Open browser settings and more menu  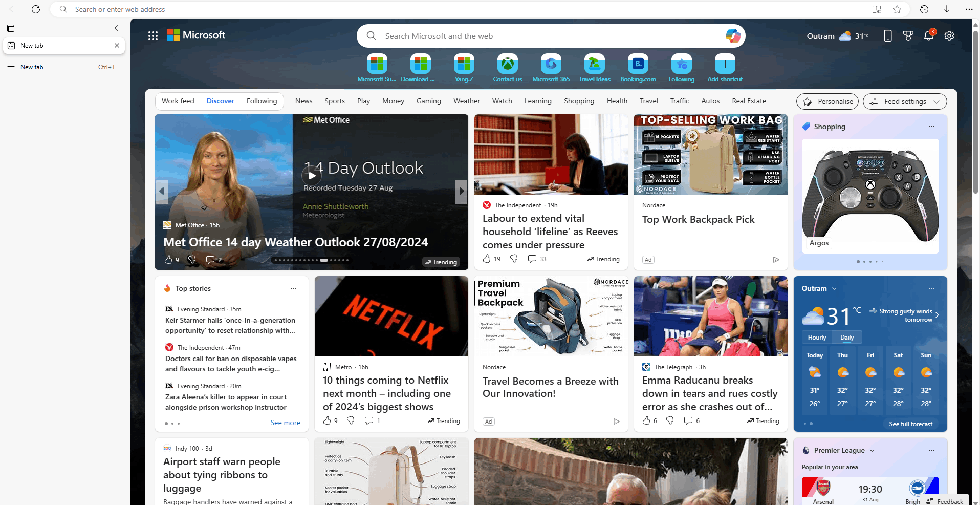coord(969,9)
